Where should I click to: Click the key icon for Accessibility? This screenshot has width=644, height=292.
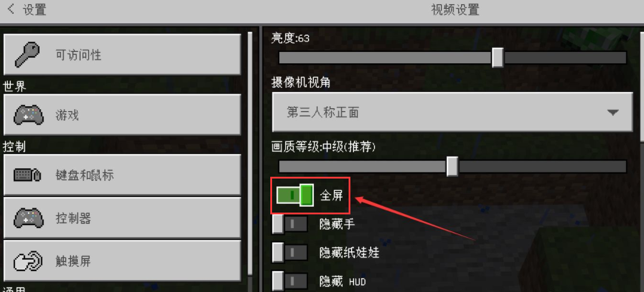pos(28,54)
